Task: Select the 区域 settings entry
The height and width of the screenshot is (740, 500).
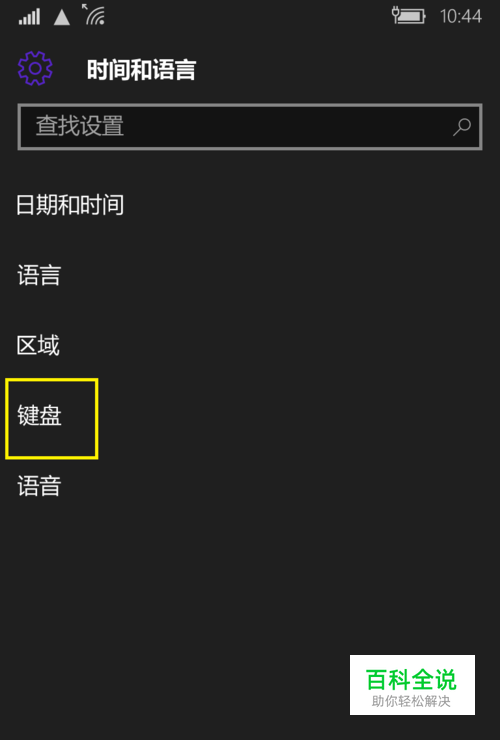Action: [x=38, y=345]
